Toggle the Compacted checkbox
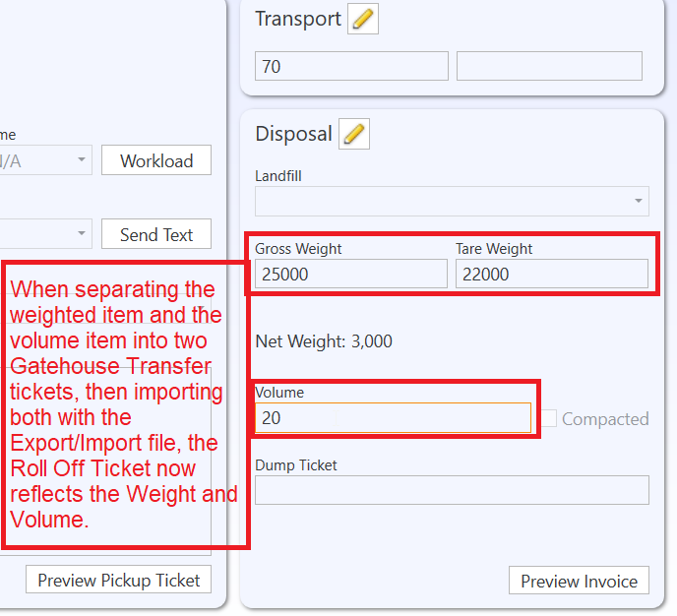This screenshot has height=616, width=677. (x=549, y=419)
